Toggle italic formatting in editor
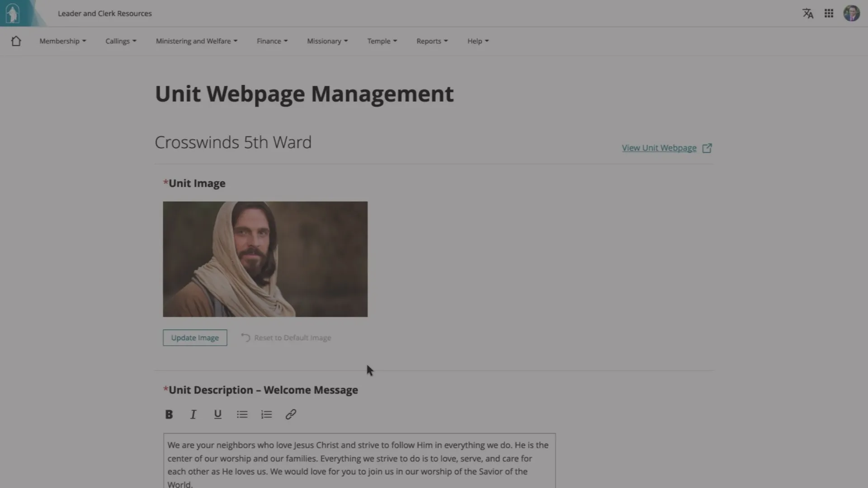The width and height of the screenshot is (868, 488). 193,414
